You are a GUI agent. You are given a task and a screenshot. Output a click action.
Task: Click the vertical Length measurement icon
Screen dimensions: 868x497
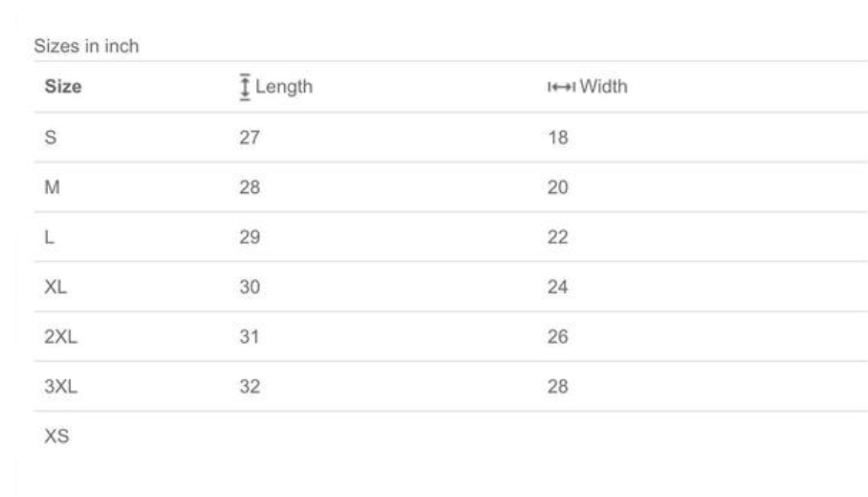pyautogui.click(x=245, y=88)
